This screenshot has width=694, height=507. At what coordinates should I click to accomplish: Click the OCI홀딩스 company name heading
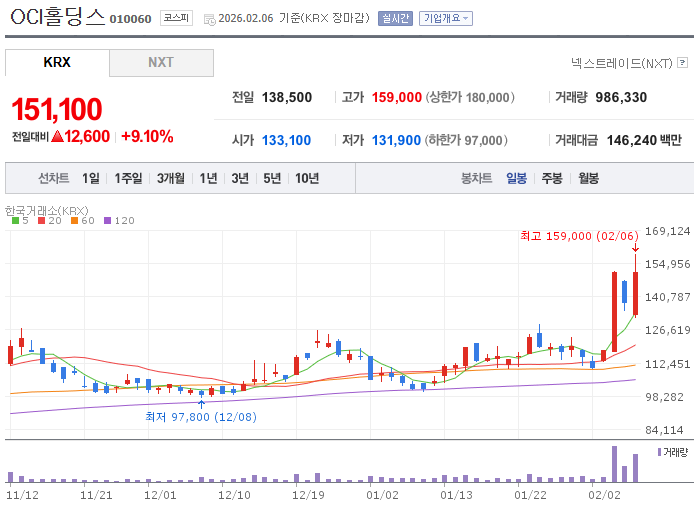57,17
